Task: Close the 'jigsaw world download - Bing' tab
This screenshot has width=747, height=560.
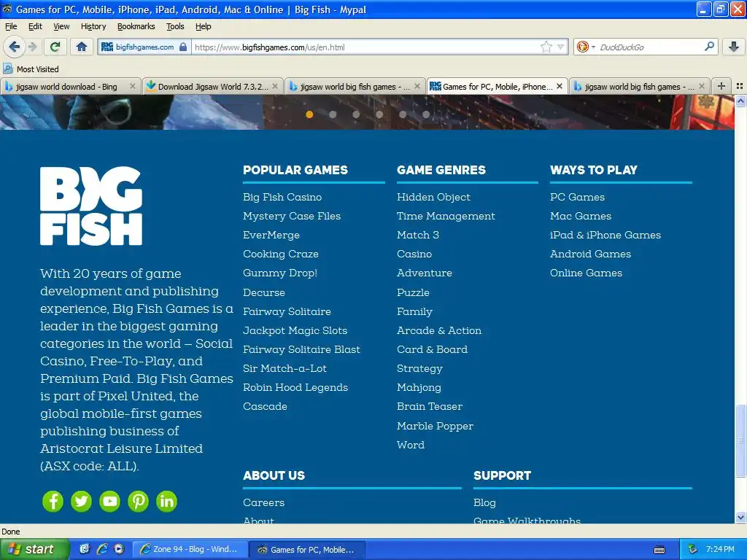Action: point(133,86)
